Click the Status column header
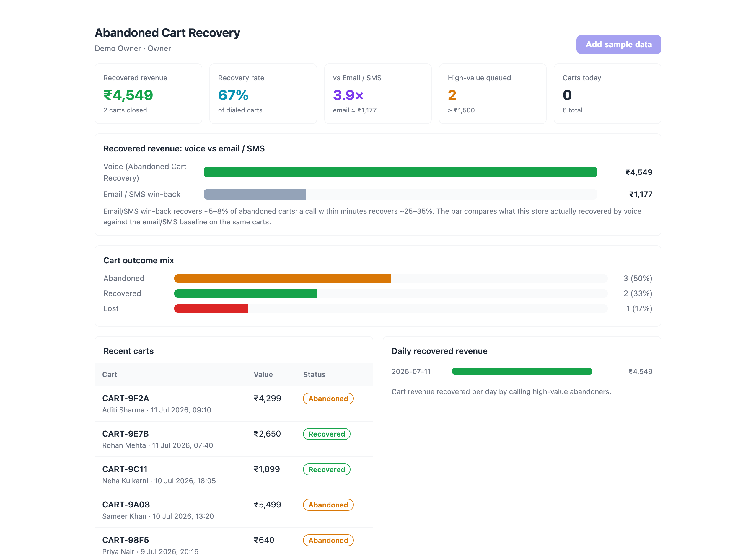This screenshot has width=756, height=555. (x=314, y=374)
